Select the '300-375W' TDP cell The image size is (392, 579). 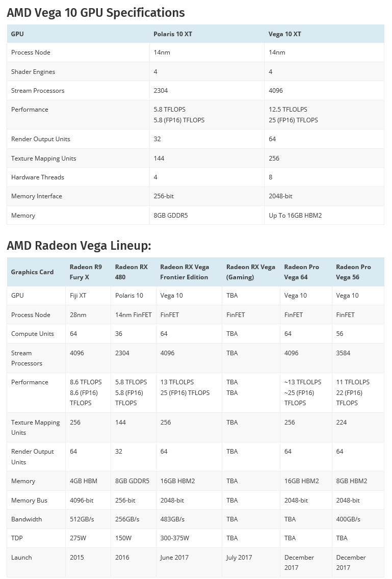coord(174,538)
